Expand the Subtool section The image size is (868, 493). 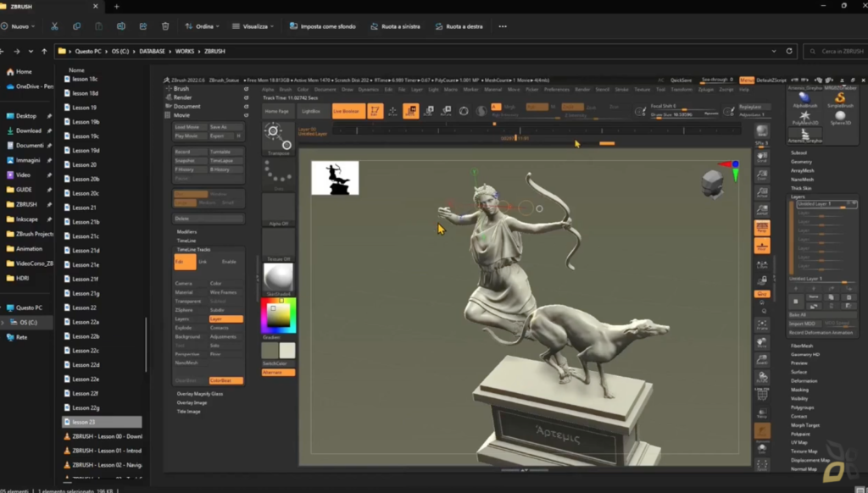click(x=798, y=152)
